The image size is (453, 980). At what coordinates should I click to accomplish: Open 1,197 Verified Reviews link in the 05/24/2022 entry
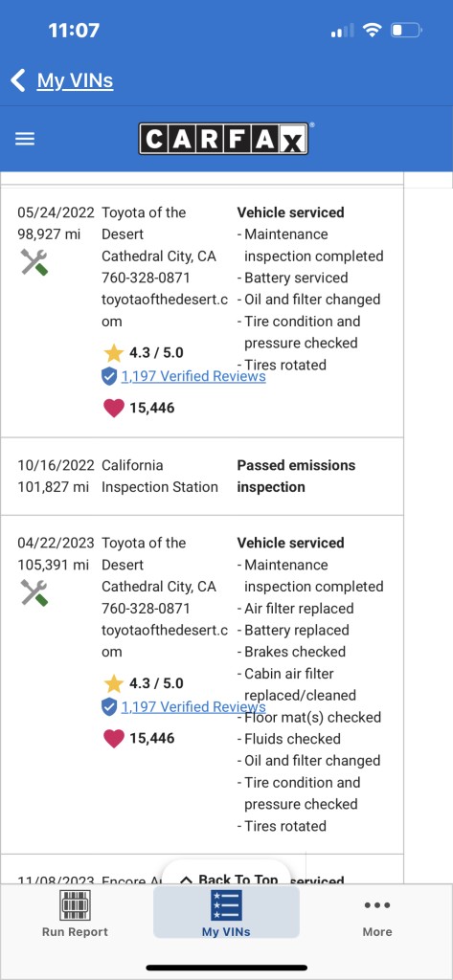pyautogui.click(x=193, y=376)
